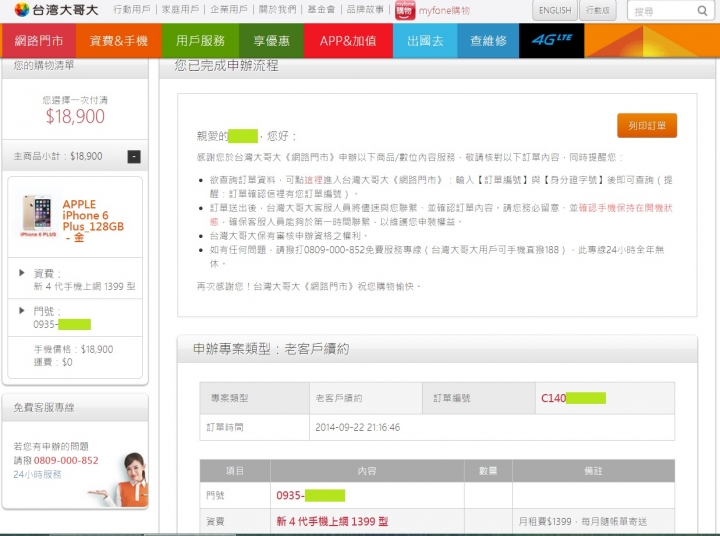Go to 家庭用戶 top link

tap(180, 10)
